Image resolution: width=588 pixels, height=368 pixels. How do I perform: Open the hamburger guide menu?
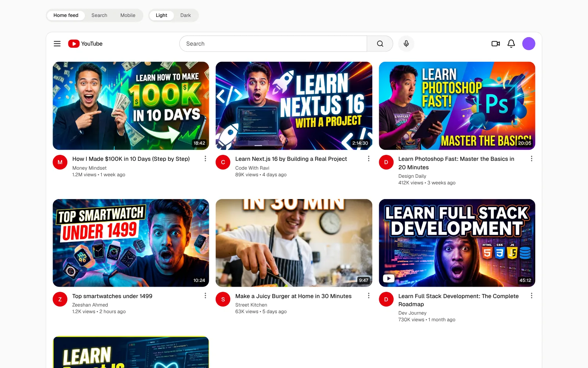tap(57, 44)
